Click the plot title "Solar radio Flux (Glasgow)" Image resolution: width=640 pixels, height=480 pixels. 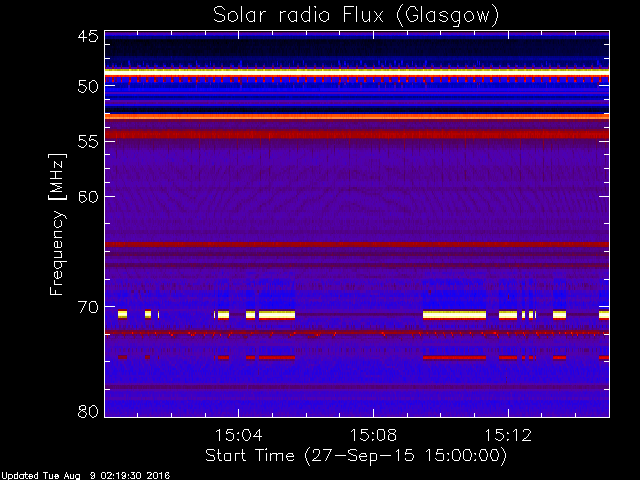356,16
